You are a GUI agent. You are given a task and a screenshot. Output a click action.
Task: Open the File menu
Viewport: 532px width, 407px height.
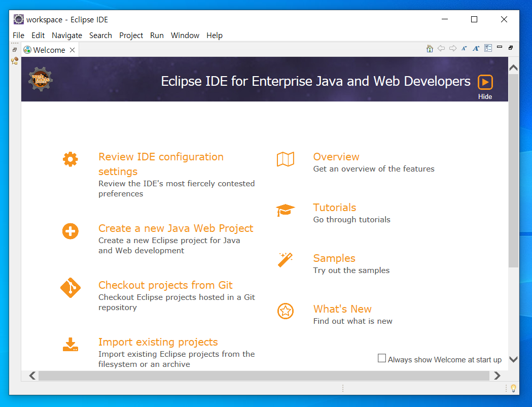click(x=18, y=36)
